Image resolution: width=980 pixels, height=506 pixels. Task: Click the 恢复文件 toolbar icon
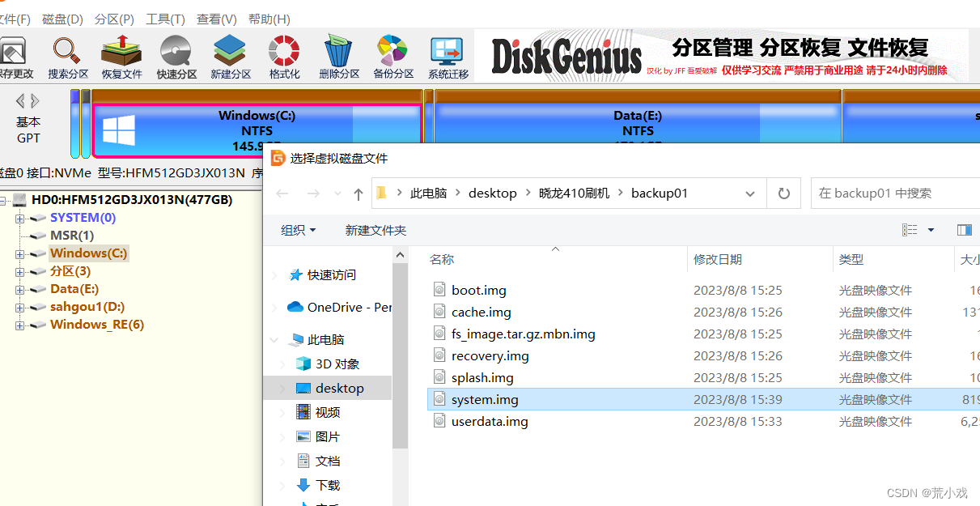[x=121, y=50]
